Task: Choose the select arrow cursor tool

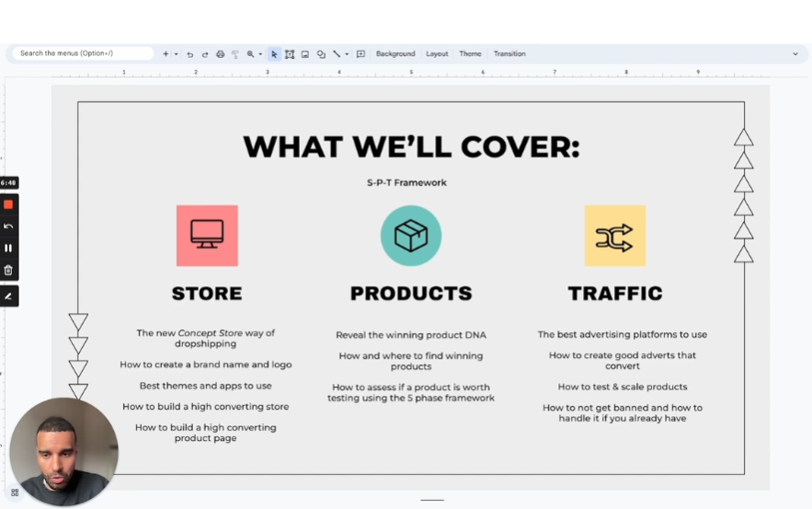Action: click(274, 54)
